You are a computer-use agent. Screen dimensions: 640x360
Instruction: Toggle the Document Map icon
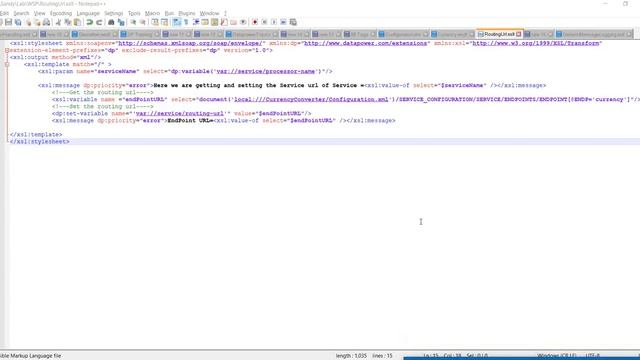[x=214, y=22]
